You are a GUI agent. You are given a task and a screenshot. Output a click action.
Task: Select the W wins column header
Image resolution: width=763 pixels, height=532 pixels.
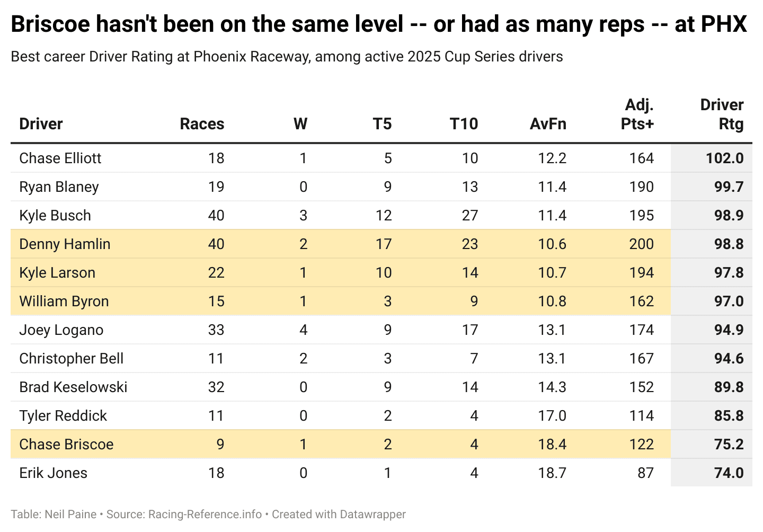click(x=300, y=124)
